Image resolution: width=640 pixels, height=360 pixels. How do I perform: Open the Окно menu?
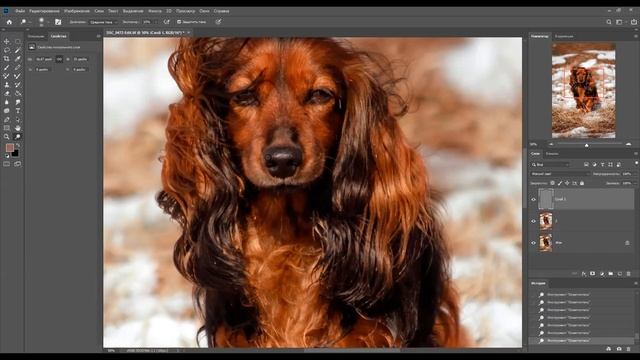(x=204, y=11)
